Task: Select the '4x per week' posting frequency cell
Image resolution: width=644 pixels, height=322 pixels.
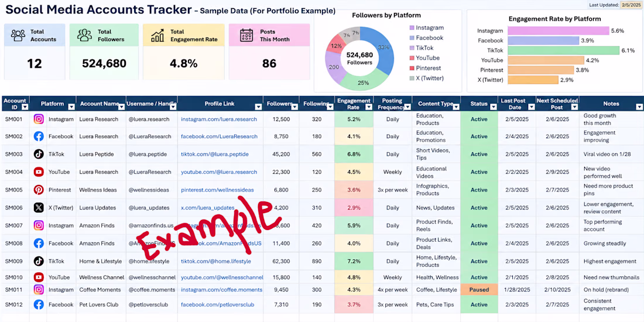Action: (392, 290)
